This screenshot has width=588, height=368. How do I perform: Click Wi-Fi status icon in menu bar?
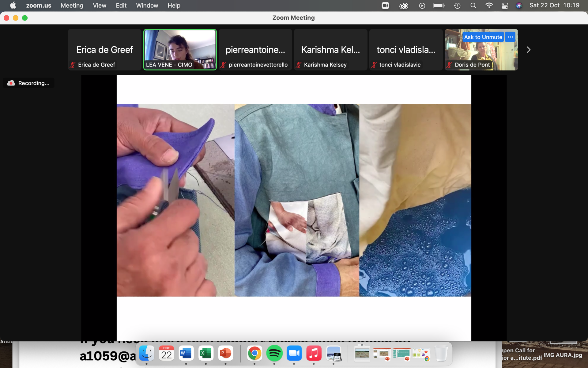tap(489, 6)
